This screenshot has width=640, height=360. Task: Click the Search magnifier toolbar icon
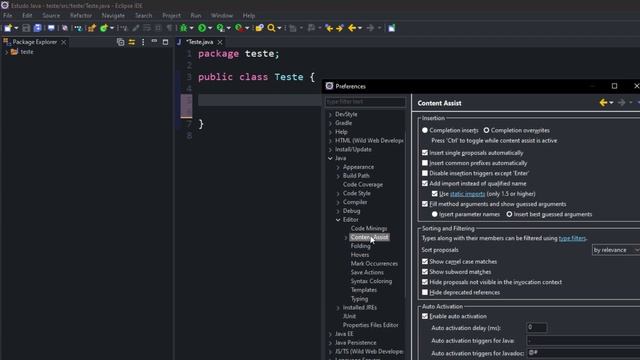tap(271, 28)
